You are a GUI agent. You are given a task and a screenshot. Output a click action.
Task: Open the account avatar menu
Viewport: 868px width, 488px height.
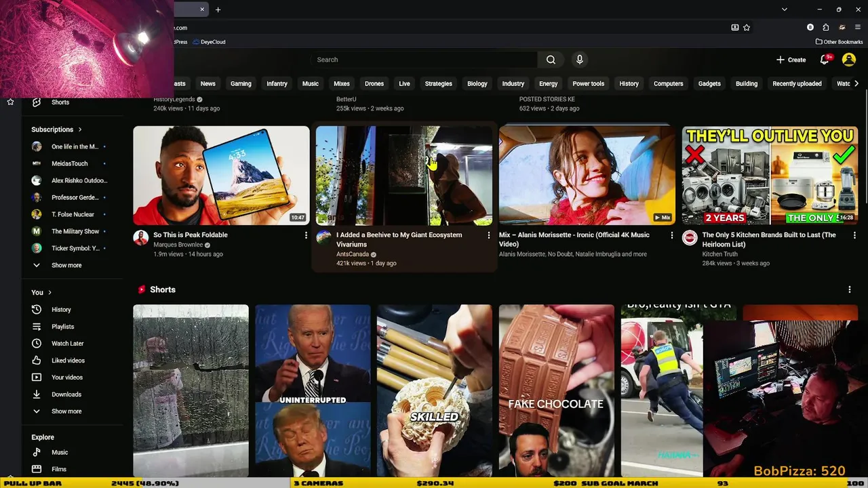[848, 60]
